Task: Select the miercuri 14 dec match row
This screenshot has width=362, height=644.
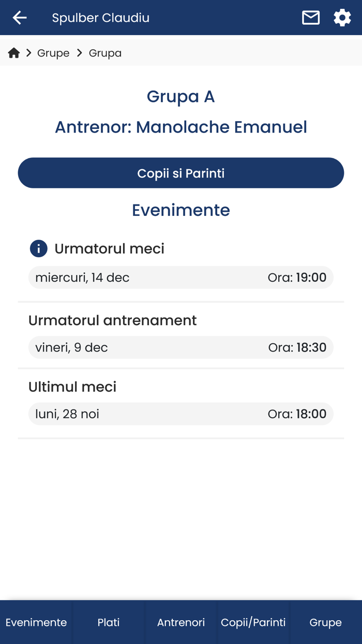Action: pos(180,277)
